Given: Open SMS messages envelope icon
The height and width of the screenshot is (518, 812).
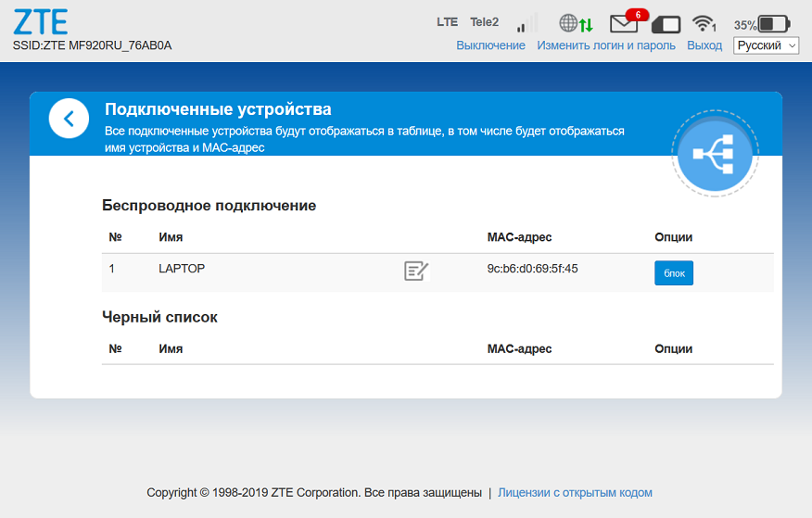Looking at the screenshot, I should [x=623, y=24].
